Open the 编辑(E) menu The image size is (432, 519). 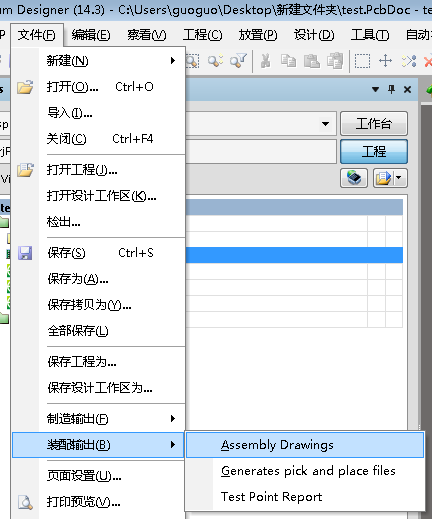pos(91,35)
